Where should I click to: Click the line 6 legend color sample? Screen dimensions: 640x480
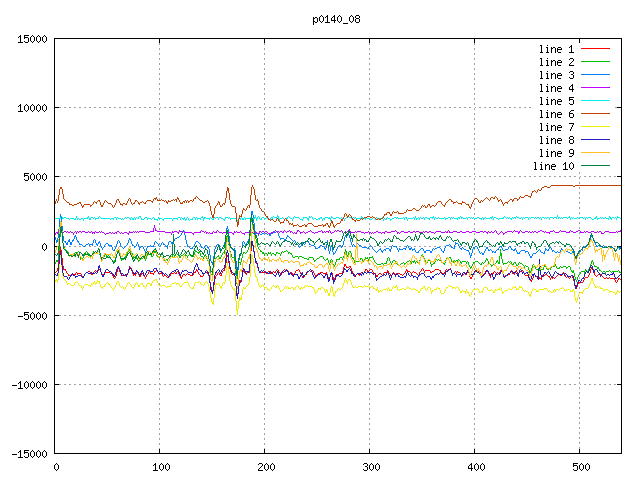(595, 114)
